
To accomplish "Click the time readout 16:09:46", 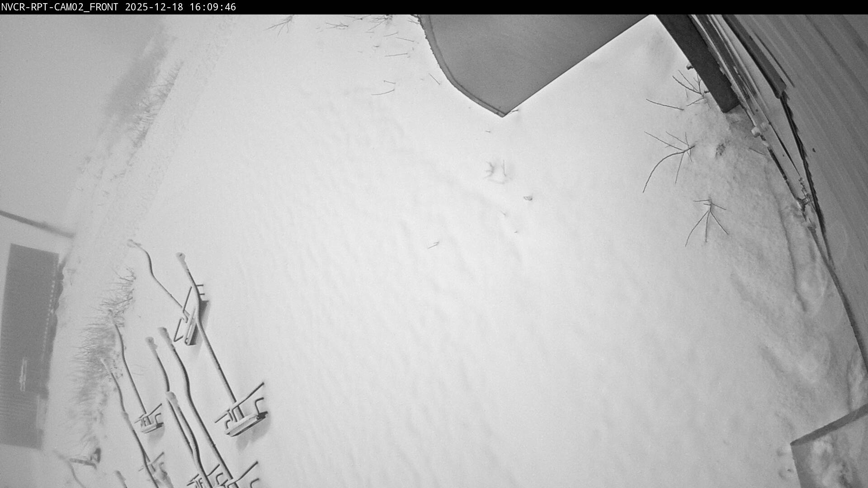I will click(213, 7).
